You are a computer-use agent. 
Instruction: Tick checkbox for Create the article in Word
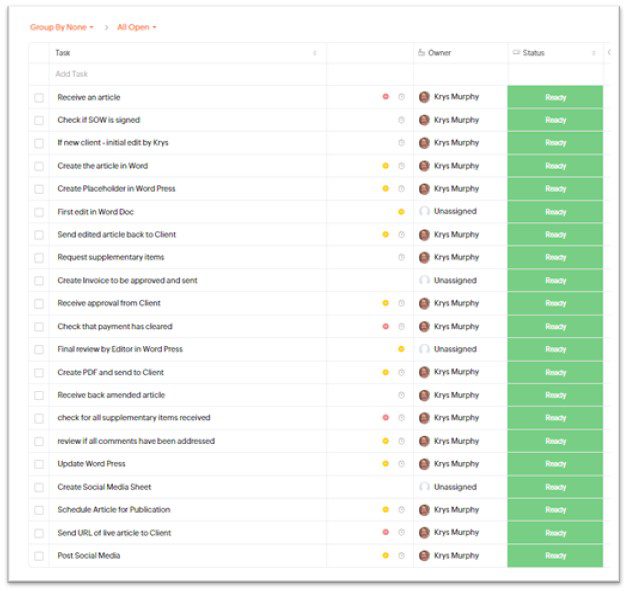[39, 166]
